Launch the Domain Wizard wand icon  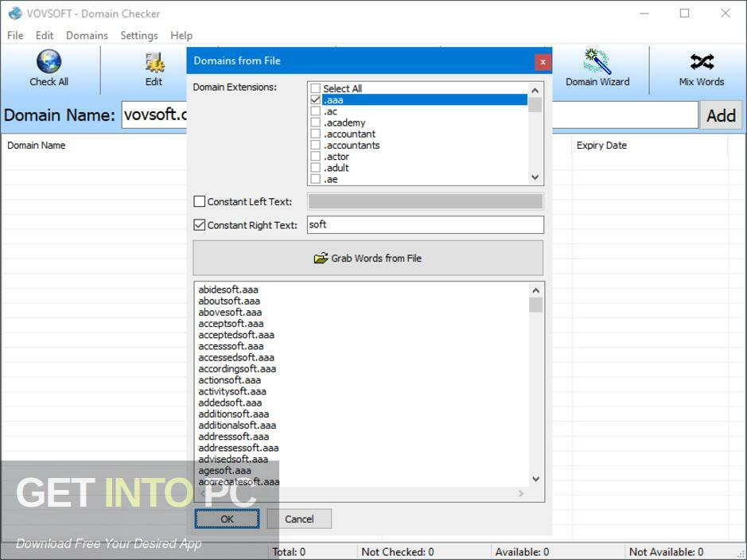pos(597,61)
